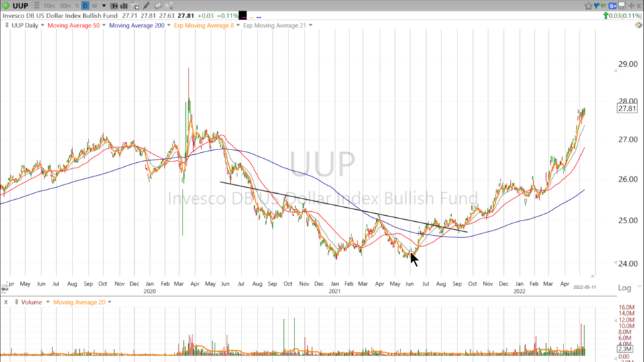
Task: Click the 2.3M volume axis value box
Action: 625,349
